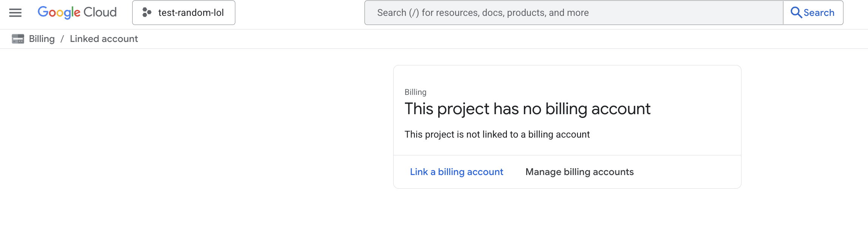Image resolution: width=868 pixels, height=248 pixels.
Task: Open Manage billing accounts
Action: (579, 172)
